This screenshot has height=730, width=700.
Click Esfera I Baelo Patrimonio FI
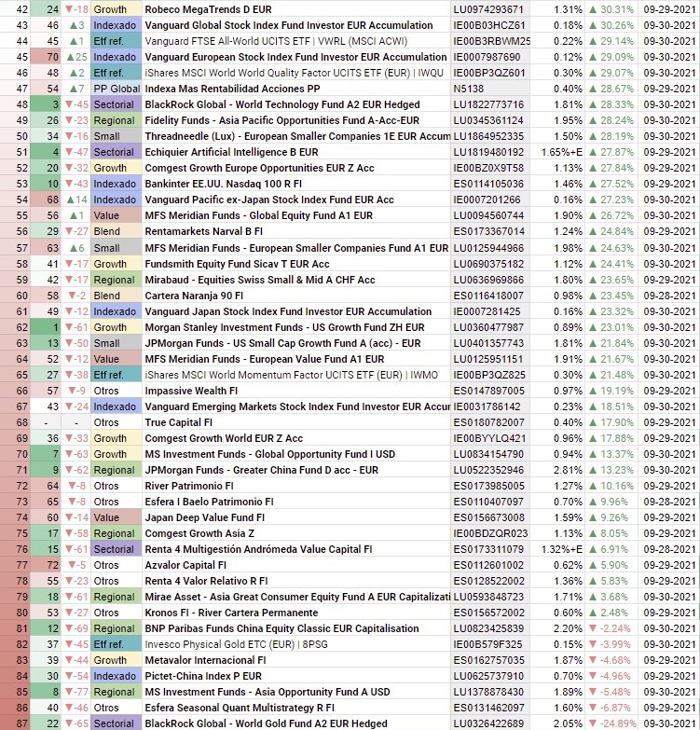pyautogui.click(x=209, y=501)
